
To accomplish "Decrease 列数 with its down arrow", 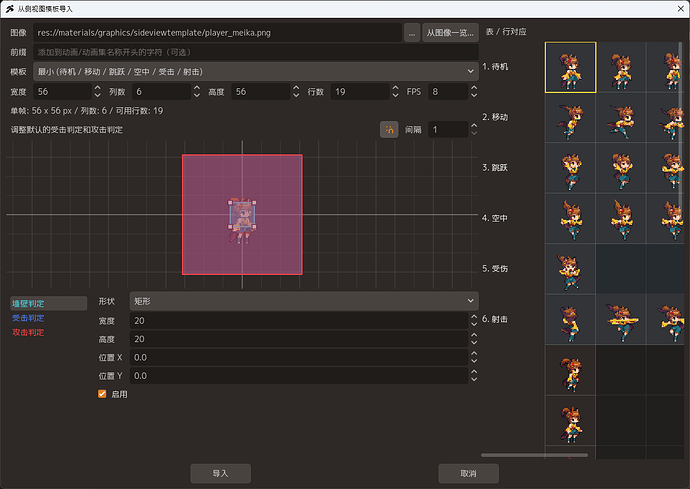I will pos(197,96).
